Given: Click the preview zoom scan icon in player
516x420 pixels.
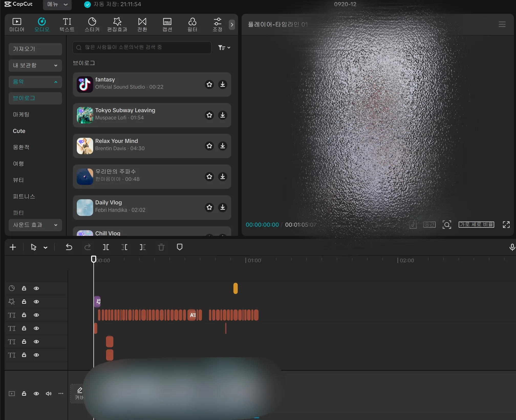Looking at the screenshot, I should (x=447, y=225).
